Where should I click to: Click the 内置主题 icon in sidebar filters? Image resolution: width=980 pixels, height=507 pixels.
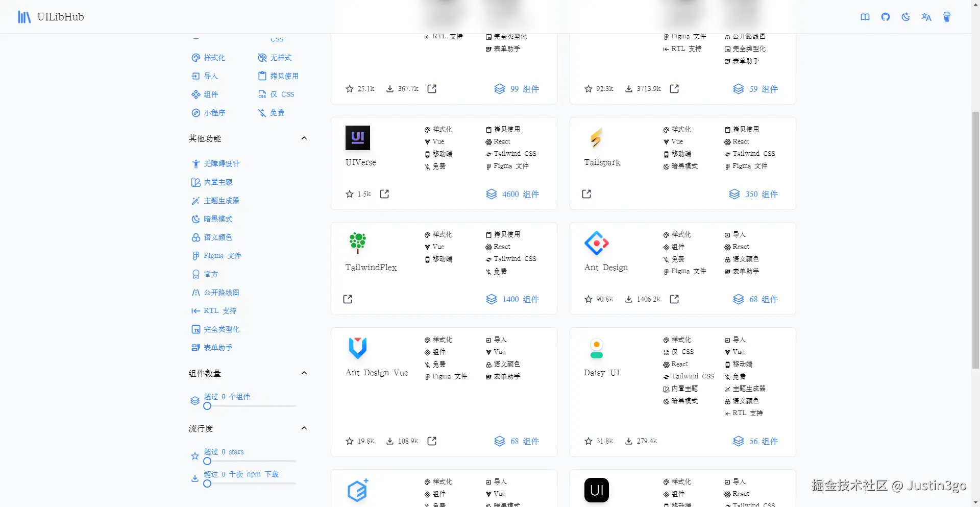195,182
